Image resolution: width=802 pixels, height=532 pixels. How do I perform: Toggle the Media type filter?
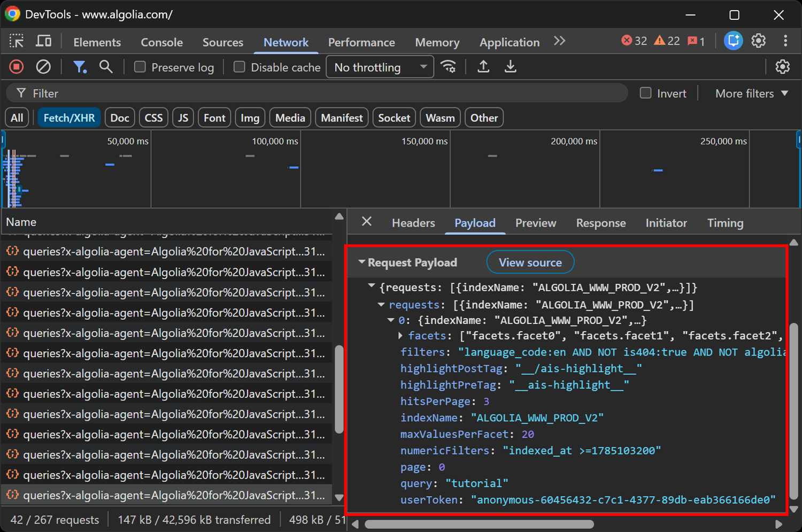(x=290, y=118)
